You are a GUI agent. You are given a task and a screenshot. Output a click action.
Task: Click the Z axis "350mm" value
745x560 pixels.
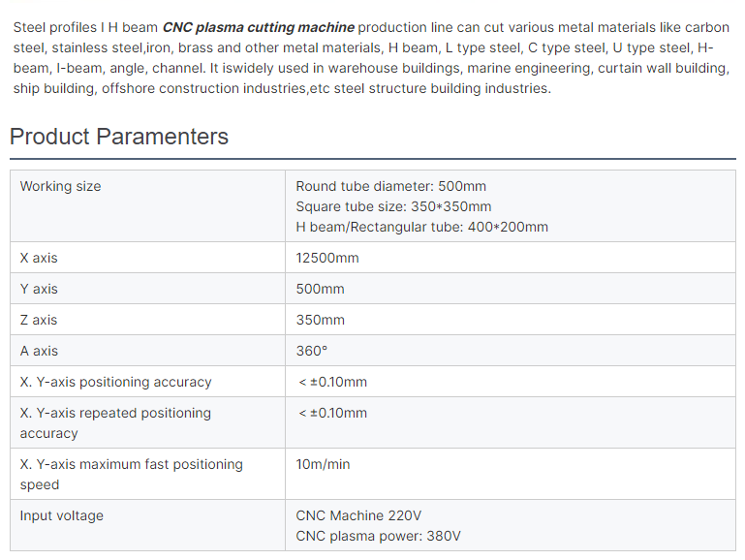pos(320,320)
